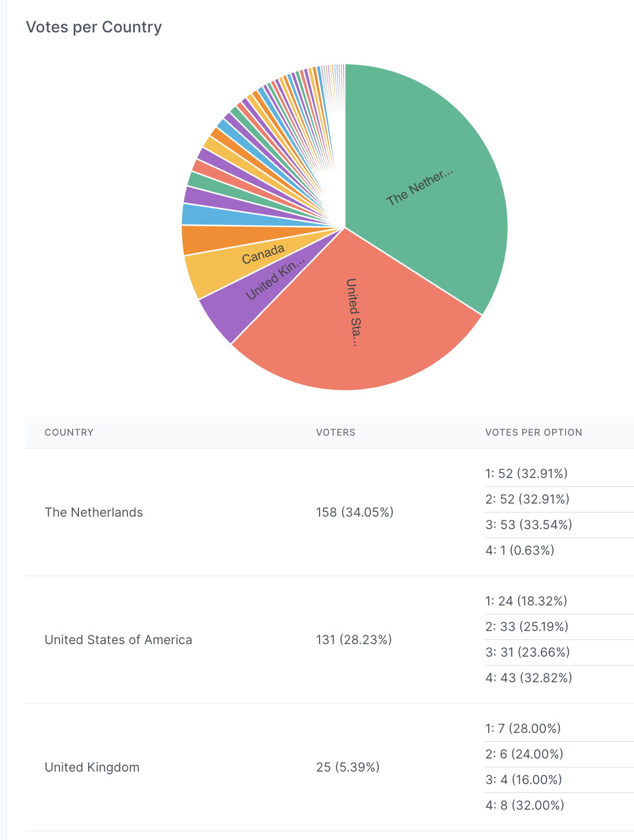Click the COUNTRY column header
Screen dimensions: 634x840
pos(69,433)
